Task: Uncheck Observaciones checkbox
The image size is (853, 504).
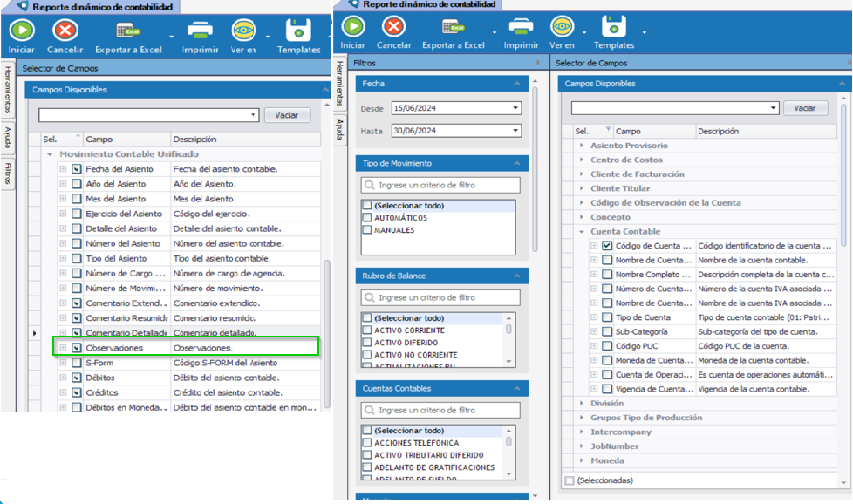Action: point(77,348)
